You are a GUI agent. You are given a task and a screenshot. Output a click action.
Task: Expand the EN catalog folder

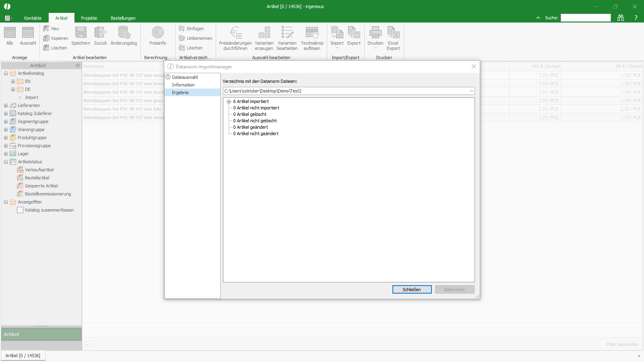[x=13, y=81]
